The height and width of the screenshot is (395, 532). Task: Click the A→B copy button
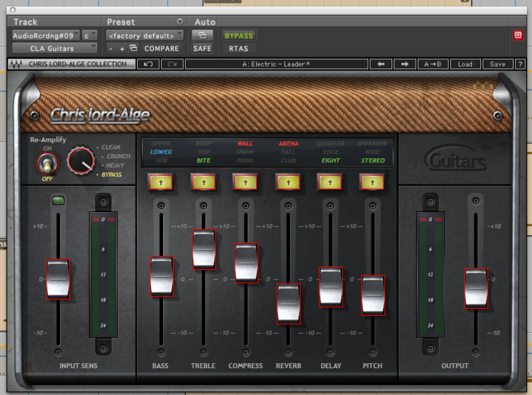(x=433, y=64)
